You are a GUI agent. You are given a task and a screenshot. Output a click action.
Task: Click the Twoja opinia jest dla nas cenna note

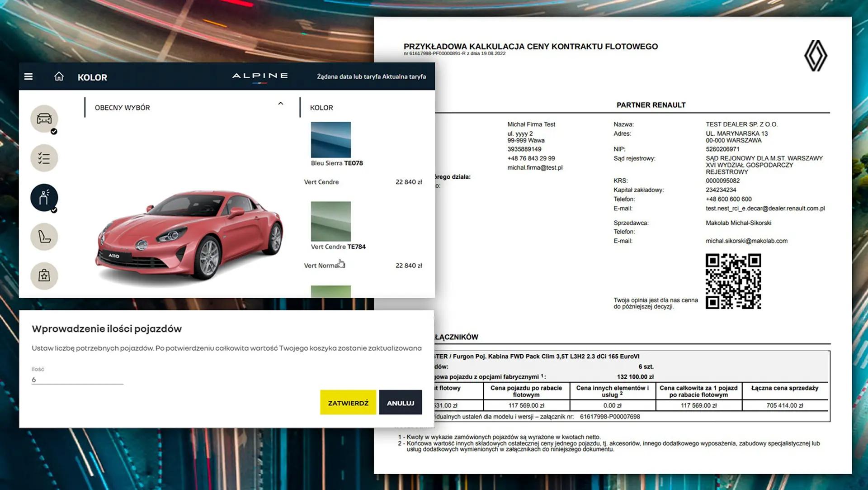(656, 303)
